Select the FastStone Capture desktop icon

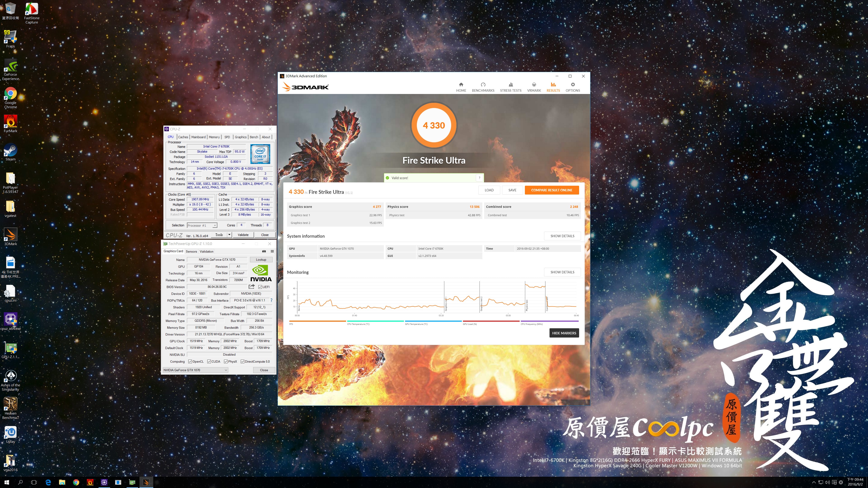coord(32,13)
